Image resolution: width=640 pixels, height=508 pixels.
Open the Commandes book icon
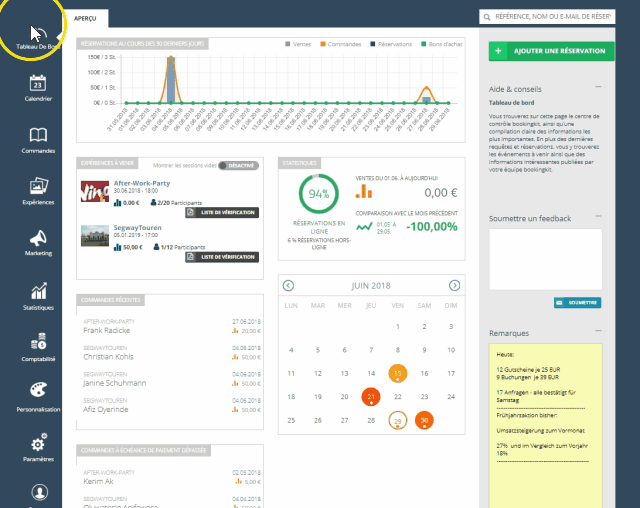point(38,135)
